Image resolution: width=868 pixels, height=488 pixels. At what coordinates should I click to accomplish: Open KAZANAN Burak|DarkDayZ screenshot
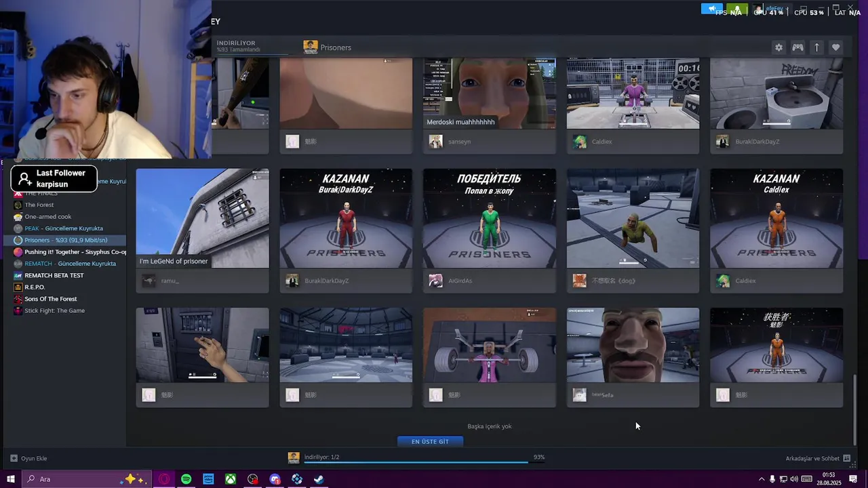[346, 218]
